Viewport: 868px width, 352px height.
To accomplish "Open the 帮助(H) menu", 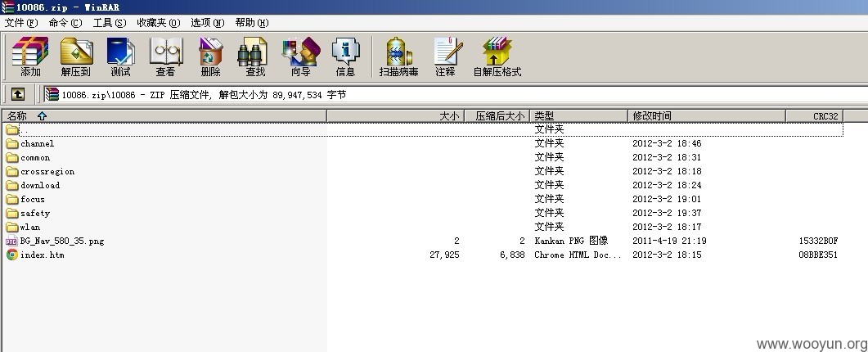I will coord(252,23).
